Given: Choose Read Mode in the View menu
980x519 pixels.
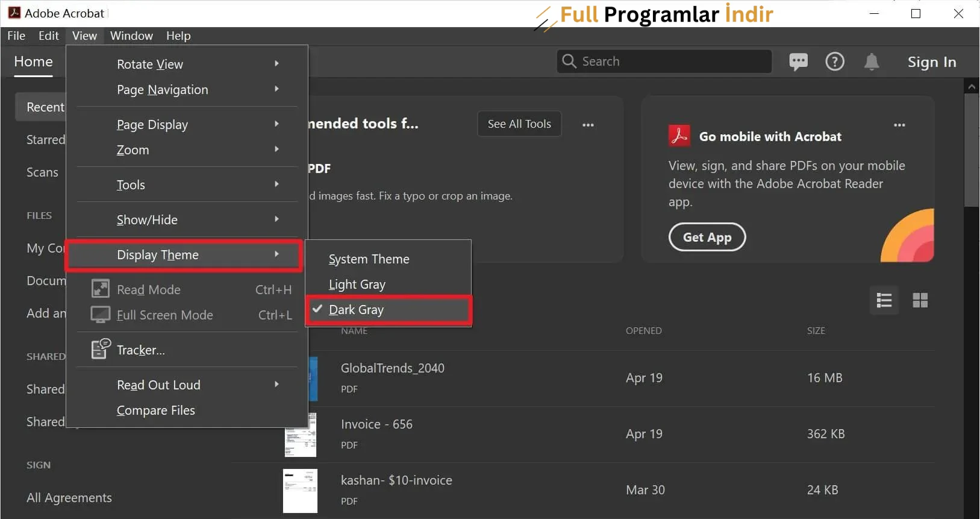Looking at the screenshot, I should click(x=187, y=289).
